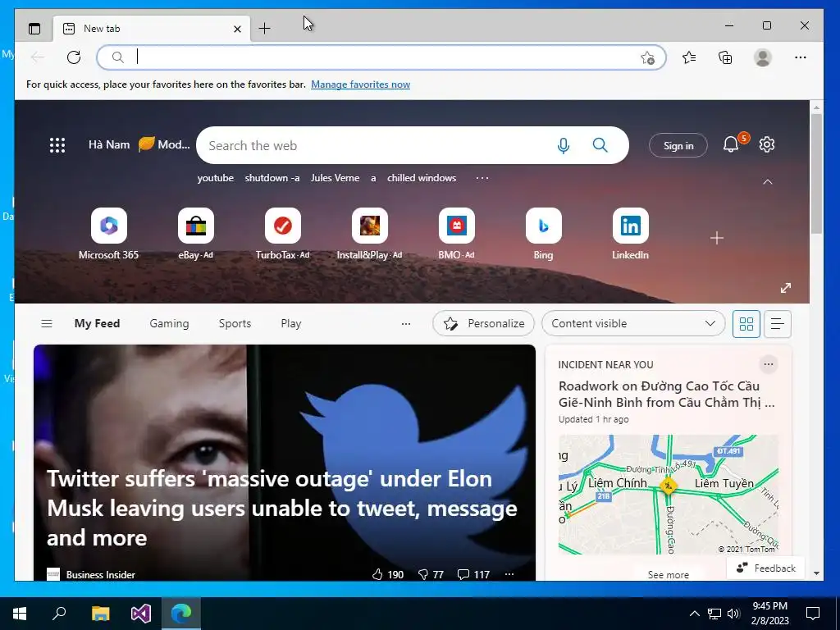This screenshot has width=840, height=630.
Task: Open notifications bell with 5 badge
Action: point(731,144)
